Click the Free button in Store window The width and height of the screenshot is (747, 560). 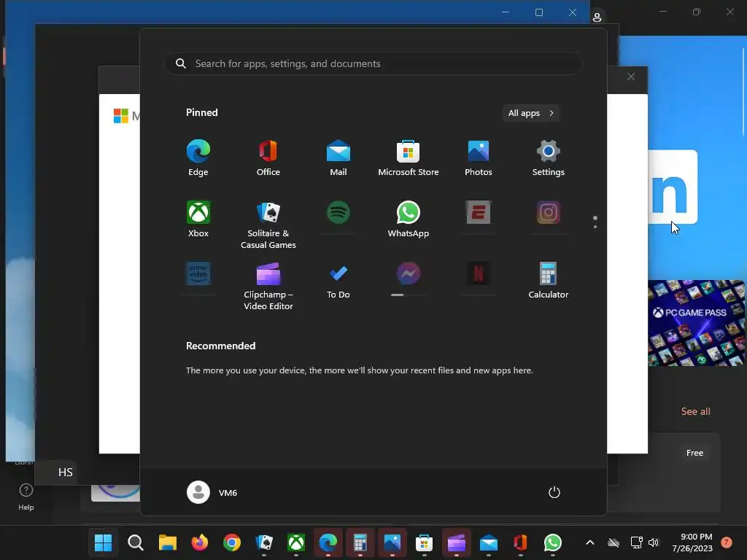point(694,453)
